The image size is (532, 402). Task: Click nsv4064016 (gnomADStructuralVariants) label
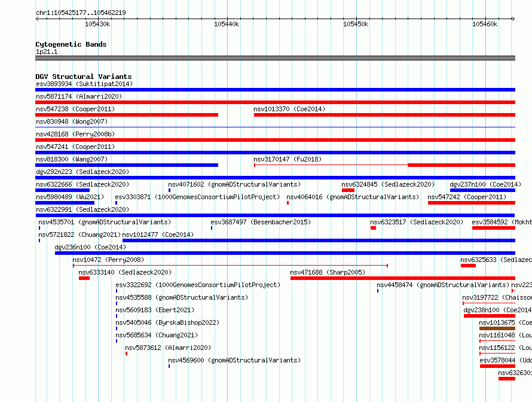[353, 197]
